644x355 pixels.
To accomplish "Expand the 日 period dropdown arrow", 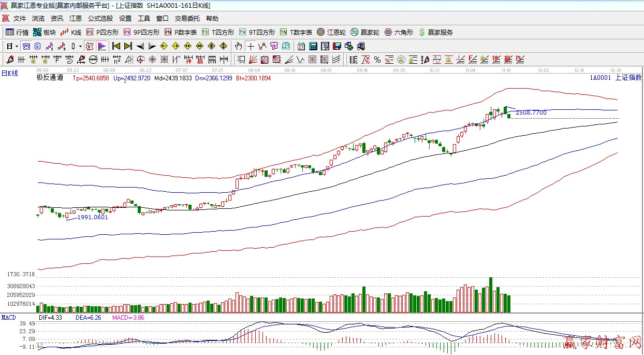I will (x=17, y=46).
